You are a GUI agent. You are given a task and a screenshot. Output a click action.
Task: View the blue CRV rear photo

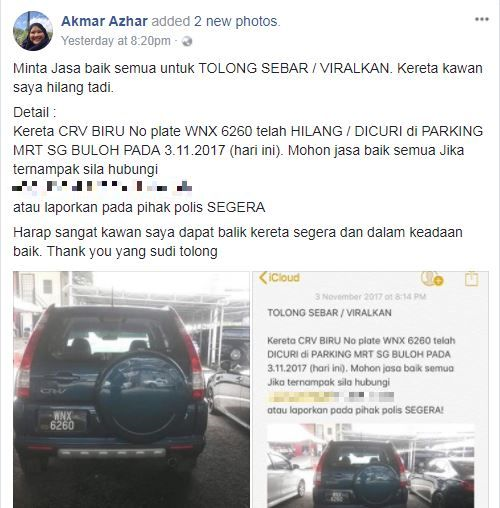click(x=131, y=389)
